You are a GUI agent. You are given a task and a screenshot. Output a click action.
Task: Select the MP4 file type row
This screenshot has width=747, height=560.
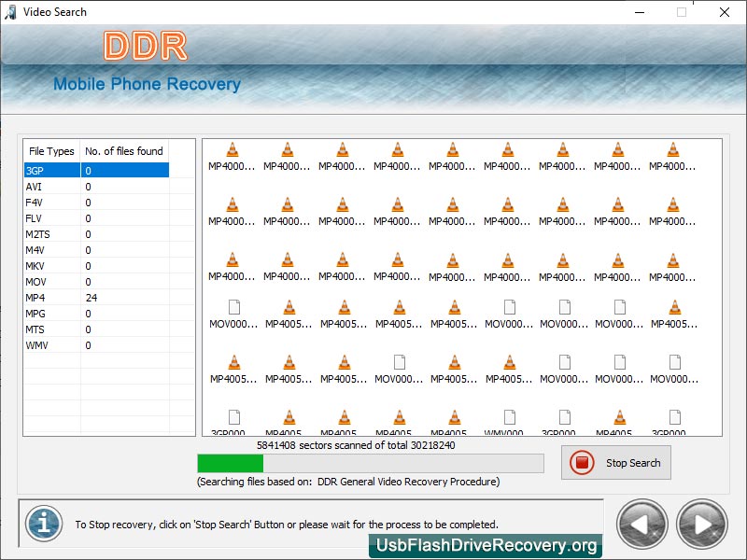coord(97,298)
